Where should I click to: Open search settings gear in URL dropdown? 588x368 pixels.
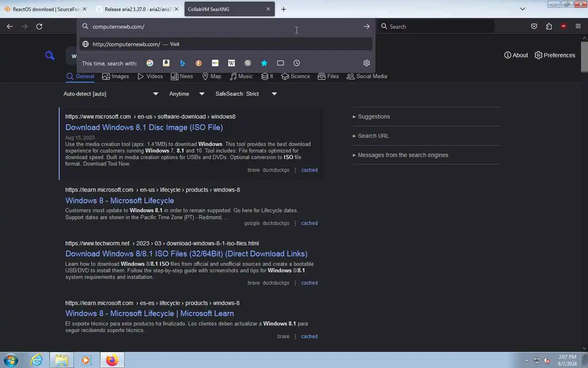367,63
